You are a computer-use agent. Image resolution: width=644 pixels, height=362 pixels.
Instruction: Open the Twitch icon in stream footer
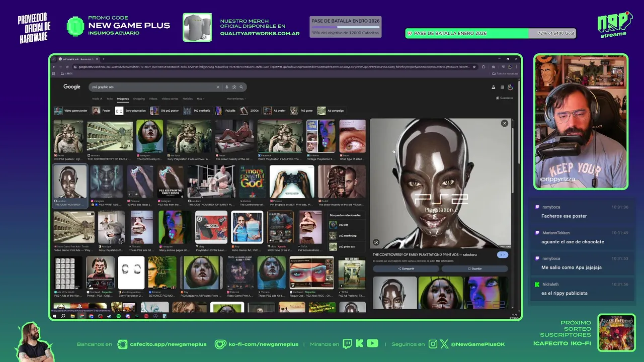pos(347,344)
